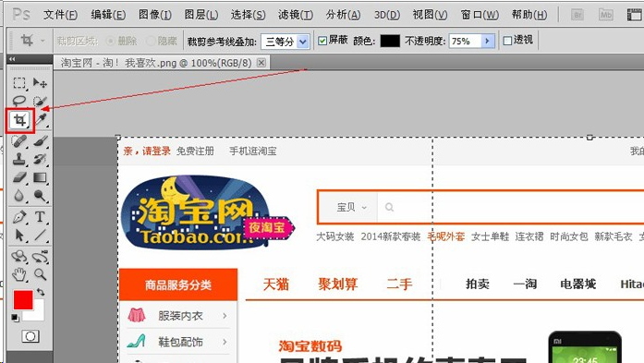Image resolution: width=644 pixels, height=363 pixels.
Task: Open the 3D(D) menu
Action: [387, 15]
